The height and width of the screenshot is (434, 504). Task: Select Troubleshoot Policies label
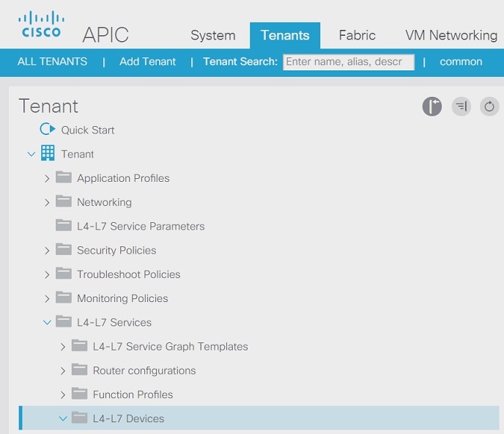pyautogui.click(x=129, y=274)
